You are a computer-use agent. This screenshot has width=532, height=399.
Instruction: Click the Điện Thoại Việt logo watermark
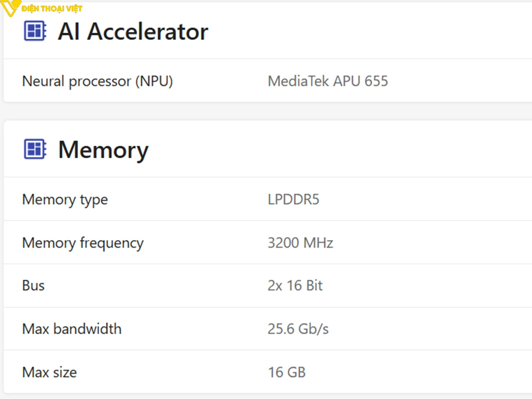(x=10, y=8)
